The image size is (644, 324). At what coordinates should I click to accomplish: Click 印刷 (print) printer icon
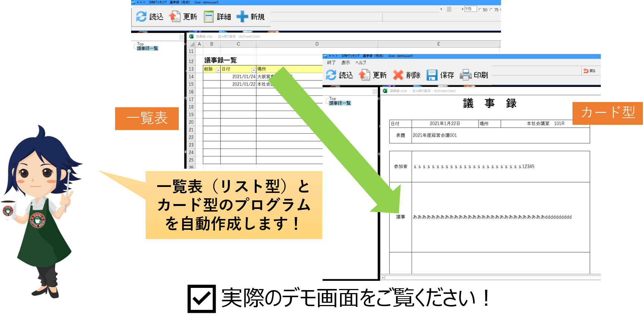(x=466, y=75)
